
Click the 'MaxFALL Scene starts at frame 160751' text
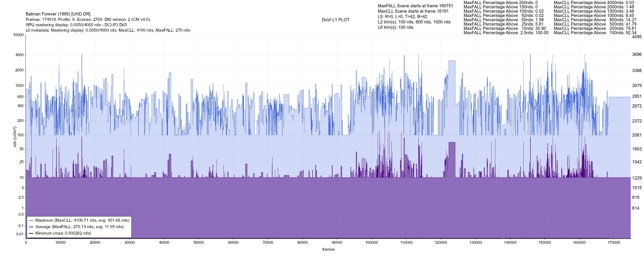pyautogui.click(x=415, y=6)
